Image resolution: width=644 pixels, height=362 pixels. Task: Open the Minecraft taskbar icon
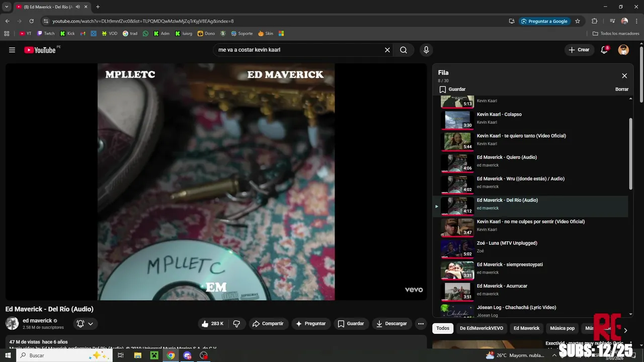154,355
